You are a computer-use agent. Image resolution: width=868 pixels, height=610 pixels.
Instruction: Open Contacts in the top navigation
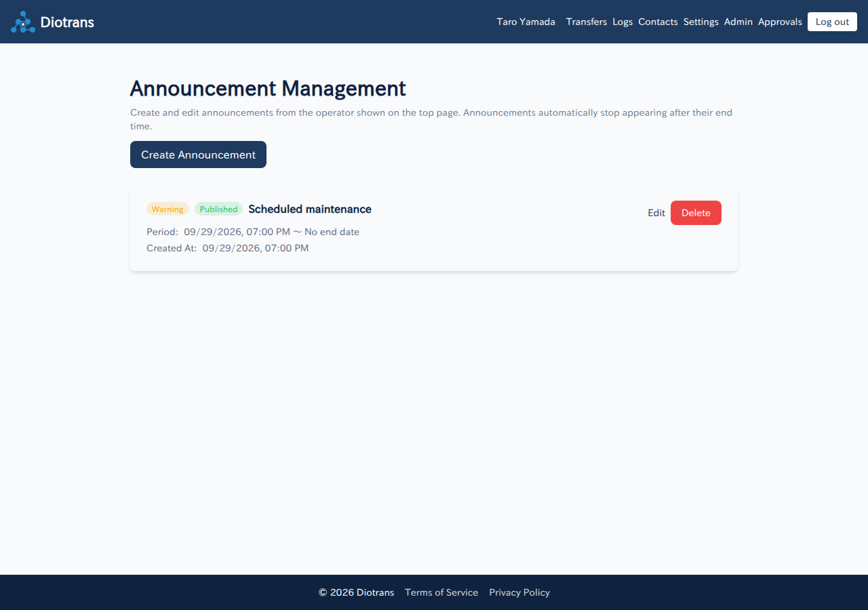coord(658,22)
